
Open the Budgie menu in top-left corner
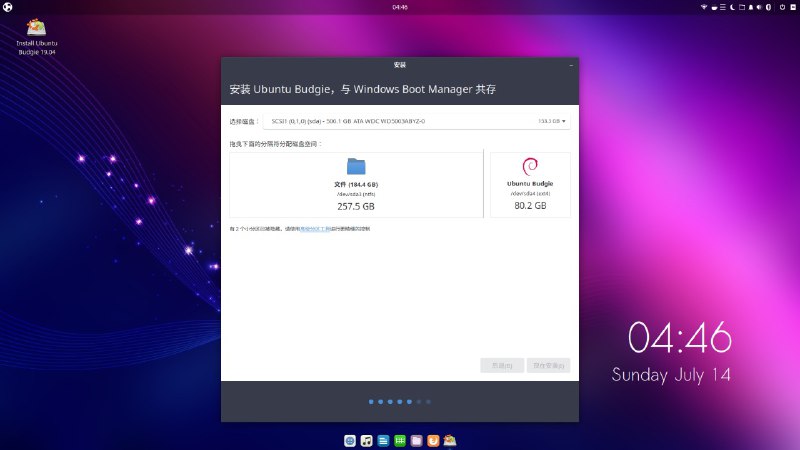pyautogui.click(x=7, y=7)
